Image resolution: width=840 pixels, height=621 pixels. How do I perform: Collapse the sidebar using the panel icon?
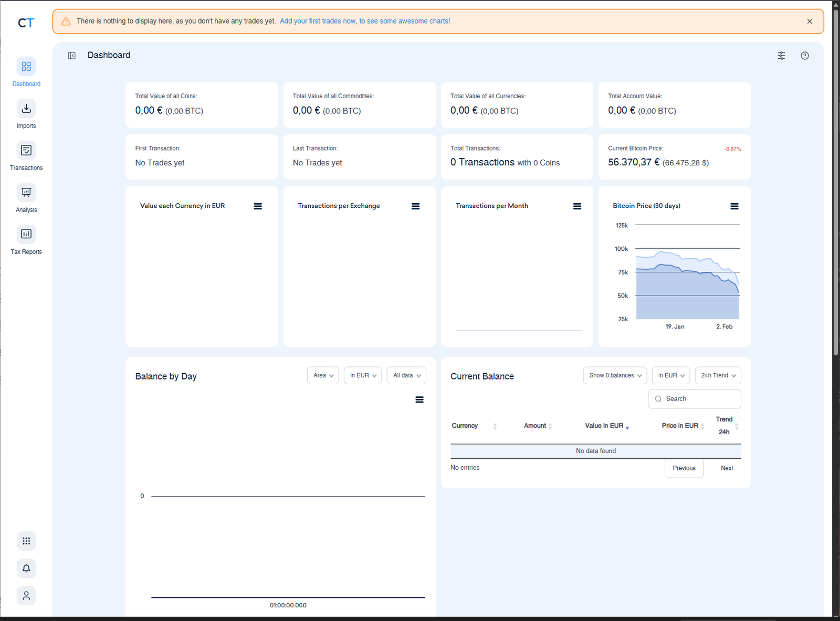coord(71,55)
